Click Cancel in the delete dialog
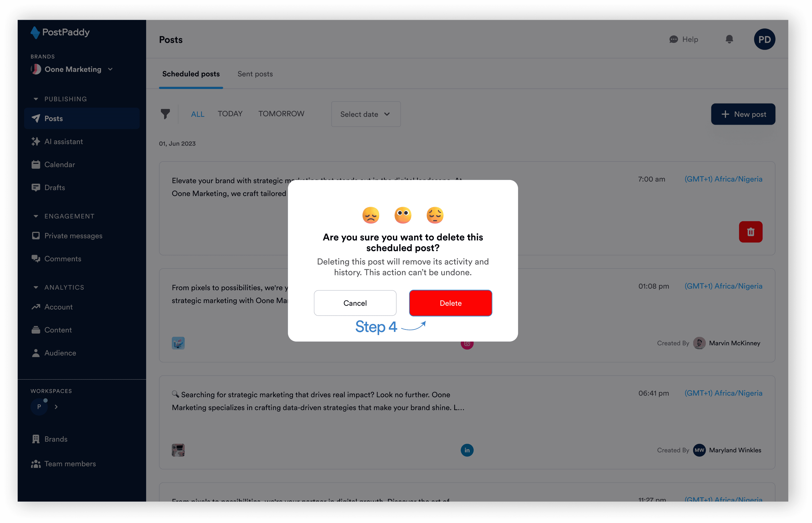The image size is (812, 523). (x=355, y=303)
